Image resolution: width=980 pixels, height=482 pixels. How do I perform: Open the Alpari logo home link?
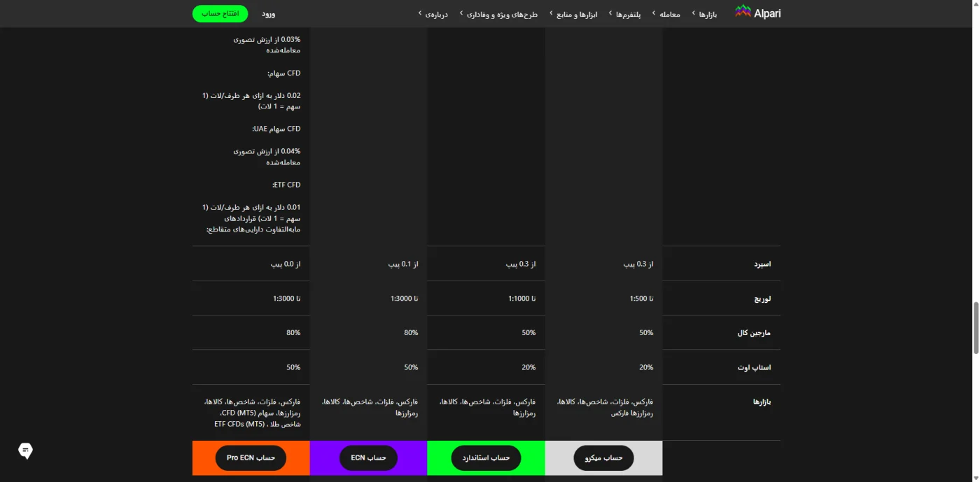pos(757,13)
